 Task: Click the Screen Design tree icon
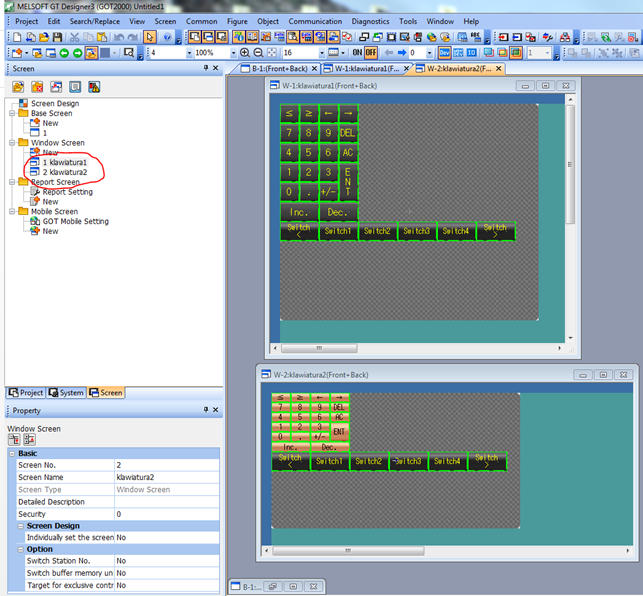tap(22, 103)
